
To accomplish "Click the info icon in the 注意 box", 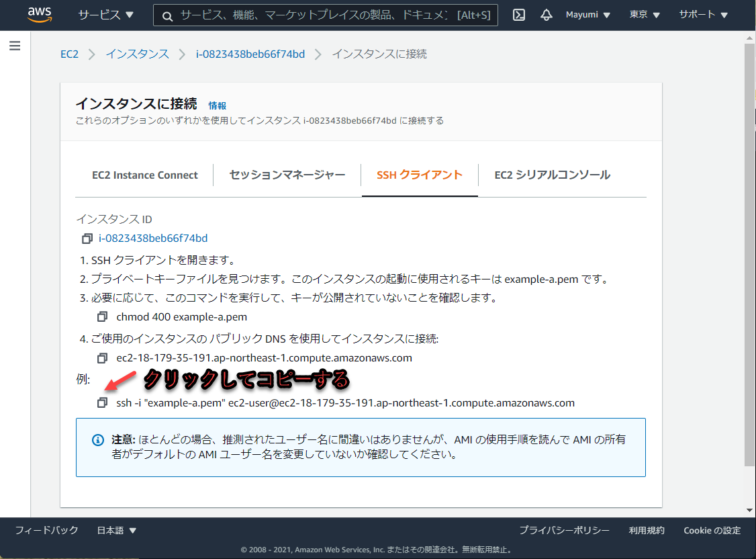I will (x=98, y=440).
